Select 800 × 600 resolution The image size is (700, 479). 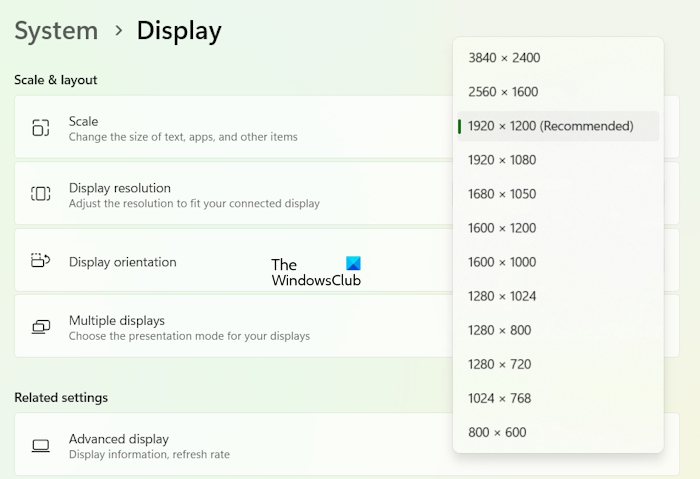[497, 432]
